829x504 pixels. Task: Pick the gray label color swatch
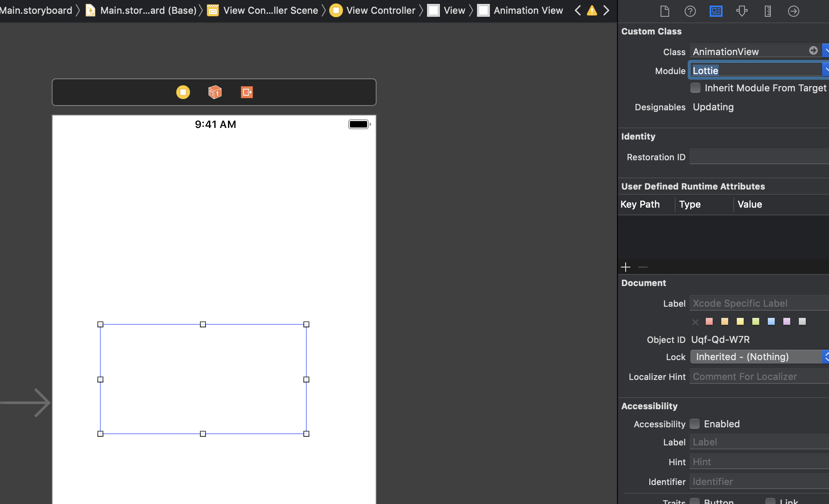[x=802, y=321]
